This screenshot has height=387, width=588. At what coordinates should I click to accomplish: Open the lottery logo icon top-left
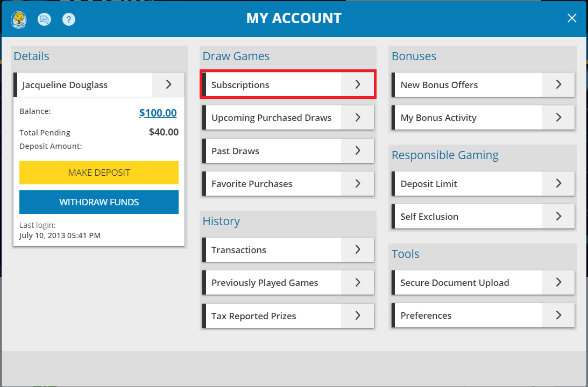tap(18, 18)
